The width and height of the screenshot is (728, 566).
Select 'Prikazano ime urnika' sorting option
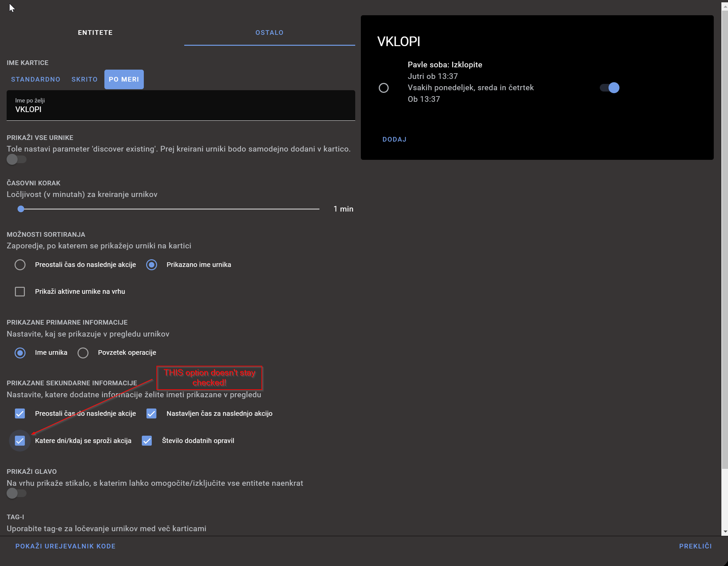[x=152, y=265]
